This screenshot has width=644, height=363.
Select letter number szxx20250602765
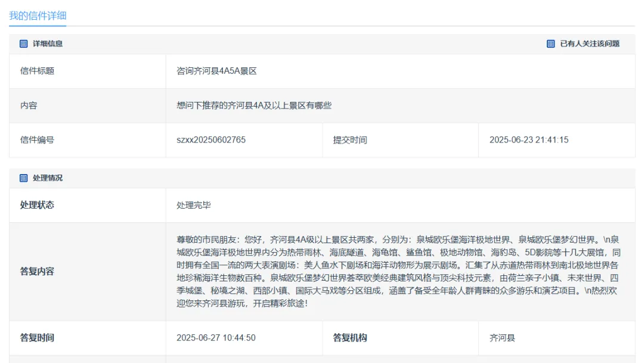[211, 140]
